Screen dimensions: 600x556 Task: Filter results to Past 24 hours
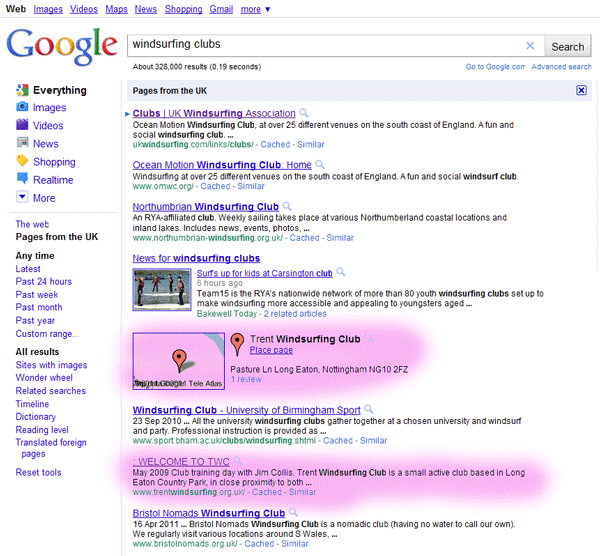pos(44,282)
